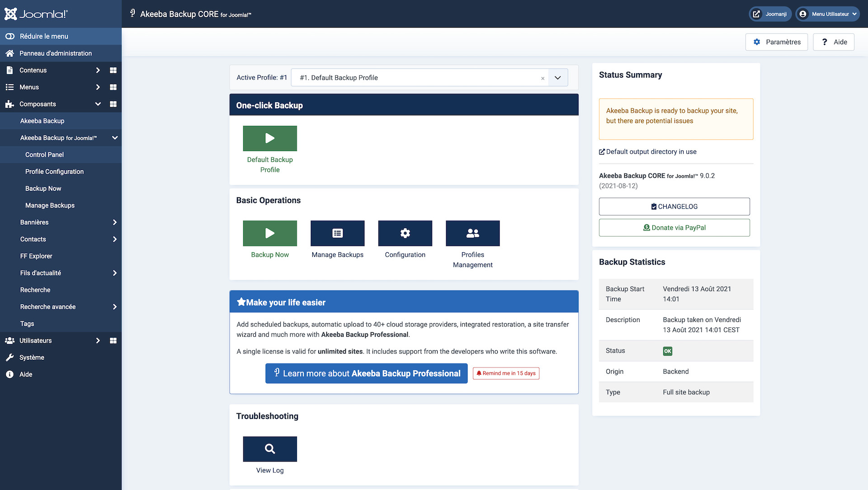Click Learn more about Akeeba Backup Professional

[366, 373]
